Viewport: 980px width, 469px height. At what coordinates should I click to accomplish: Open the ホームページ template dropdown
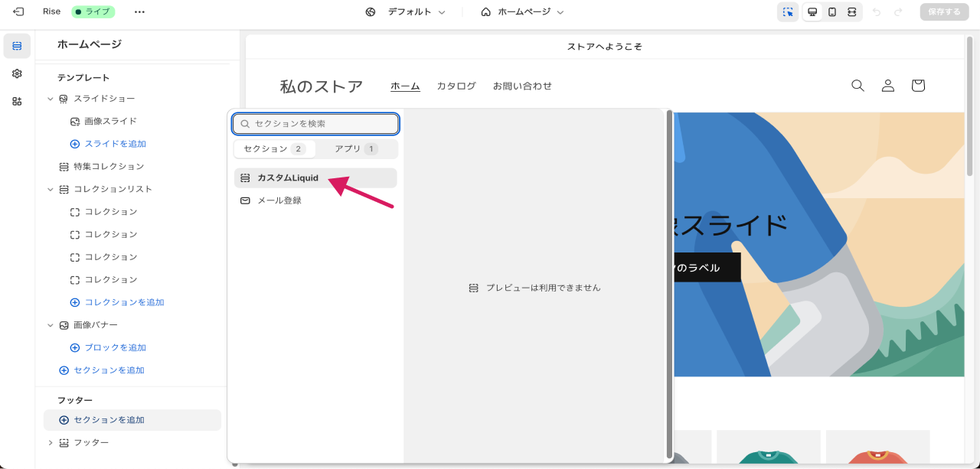pyautogui.click(x=523, y=12)
